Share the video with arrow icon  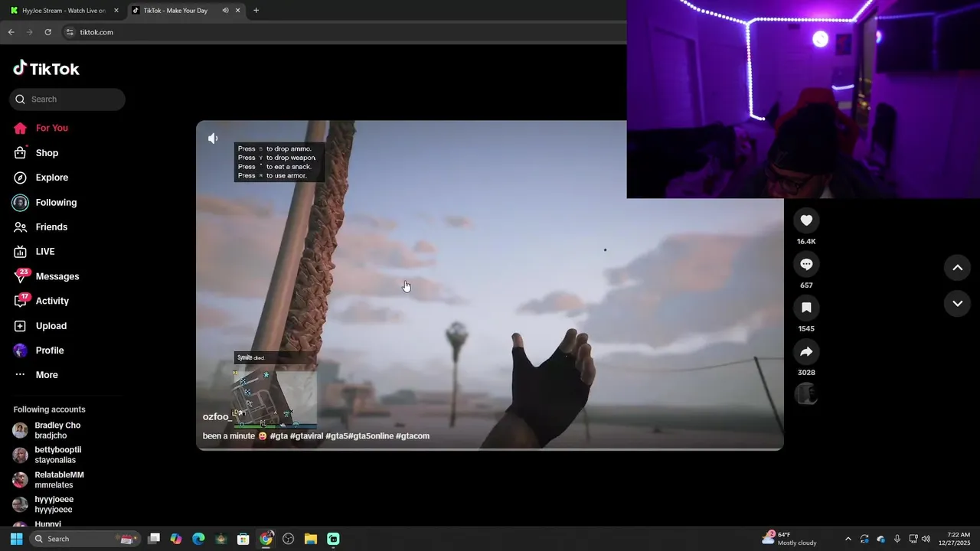pos(806,352)
